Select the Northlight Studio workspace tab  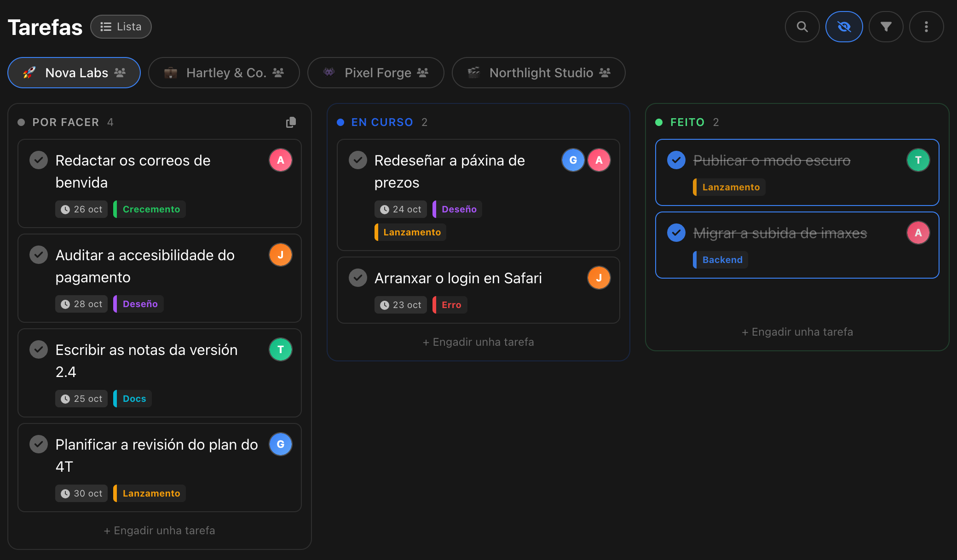(x=539, y=73)
